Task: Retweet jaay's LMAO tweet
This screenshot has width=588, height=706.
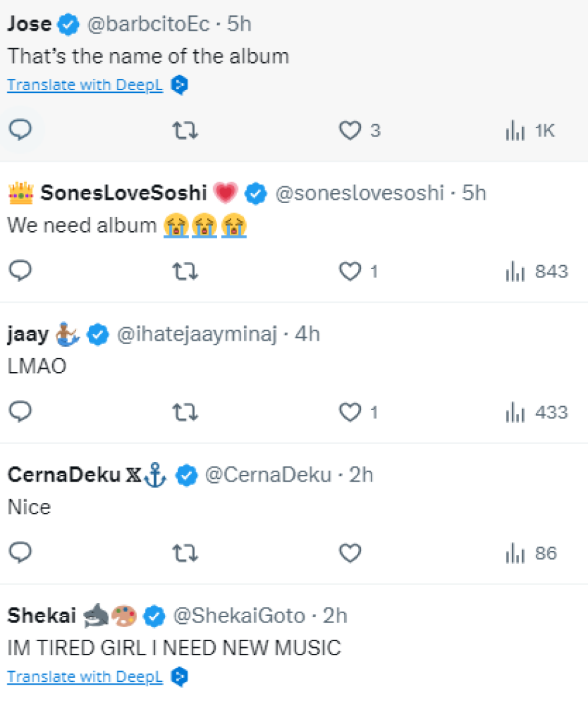Action: (185, 412)
